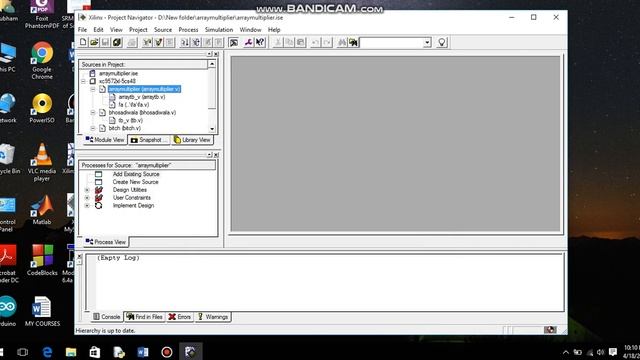Viewport: 640px width, 360px height.
Task: Switch to Console log tab
Action: click(x=107, y=317)
